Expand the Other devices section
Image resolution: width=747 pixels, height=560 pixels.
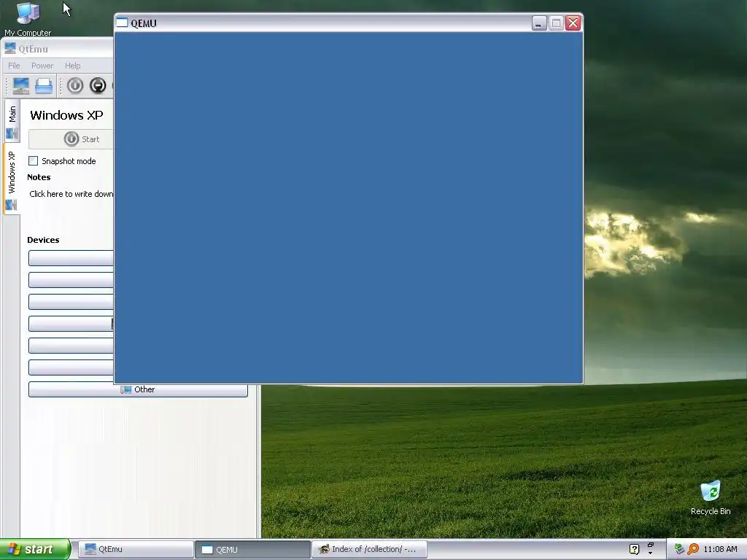tap(138, 389)
